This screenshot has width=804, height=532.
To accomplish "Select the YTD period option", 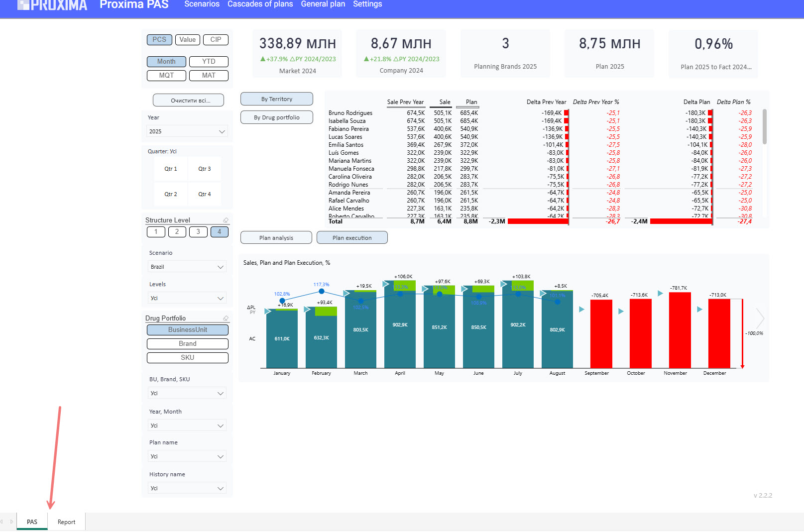I will coord(209,62).
